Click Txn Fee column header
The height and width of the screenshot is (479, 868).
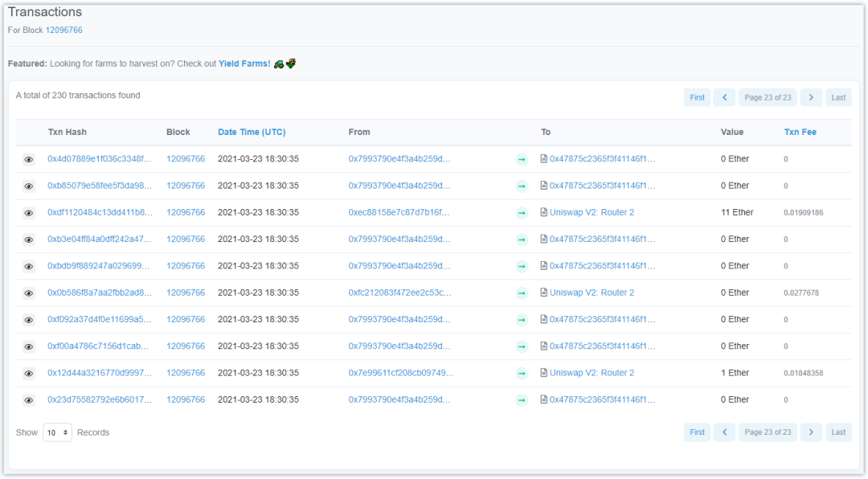coord(800,132)
